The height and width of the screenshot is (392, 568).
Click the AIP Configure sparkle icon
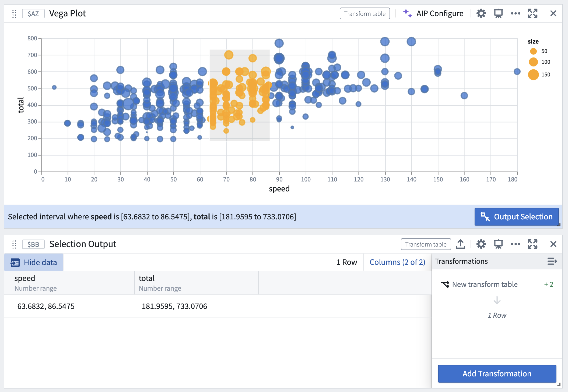click(x=407, y=13)
